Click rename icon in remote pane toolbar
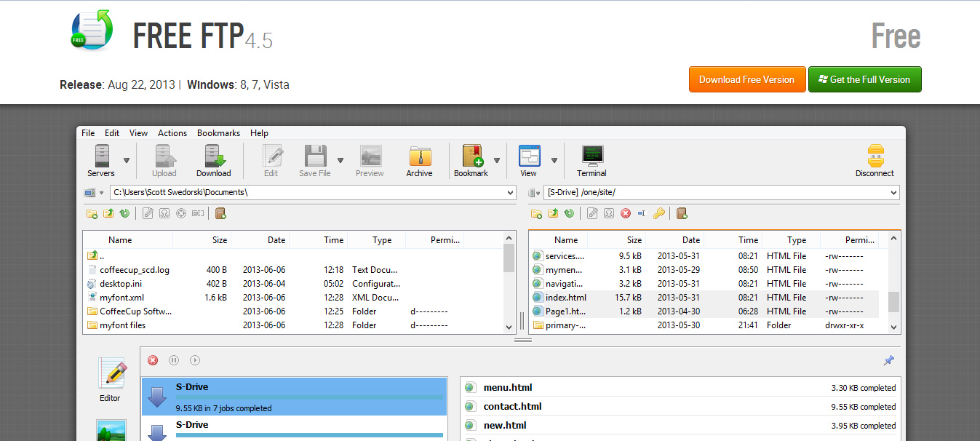Screen dimensions: 980x441 tap(642, 214)
